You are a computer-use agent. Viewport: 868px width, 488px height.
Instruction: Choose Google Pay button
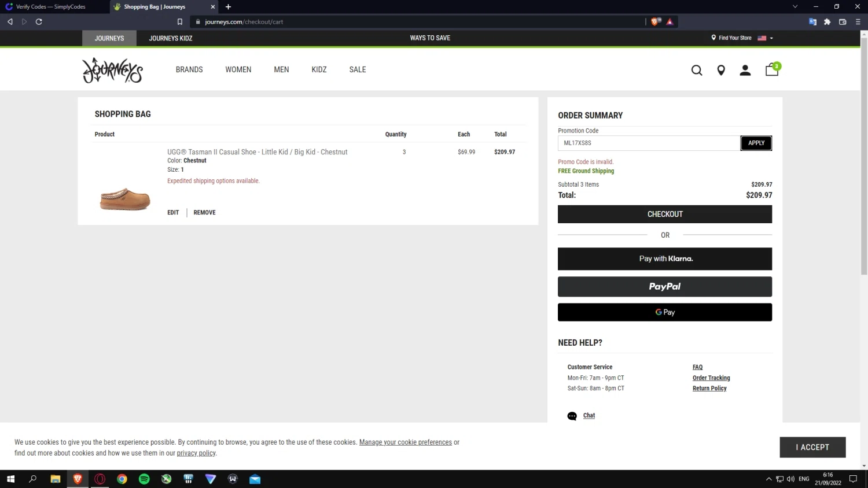click(665, 312)
